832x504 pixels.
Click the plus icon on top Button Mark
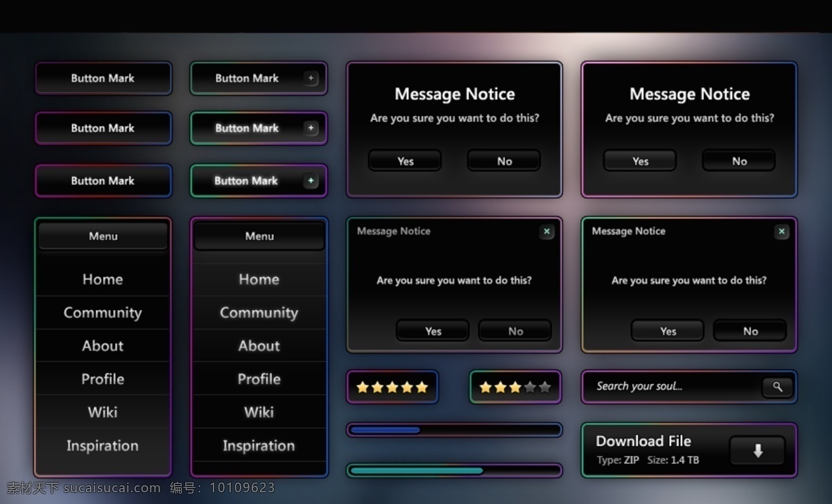point(311,78)
